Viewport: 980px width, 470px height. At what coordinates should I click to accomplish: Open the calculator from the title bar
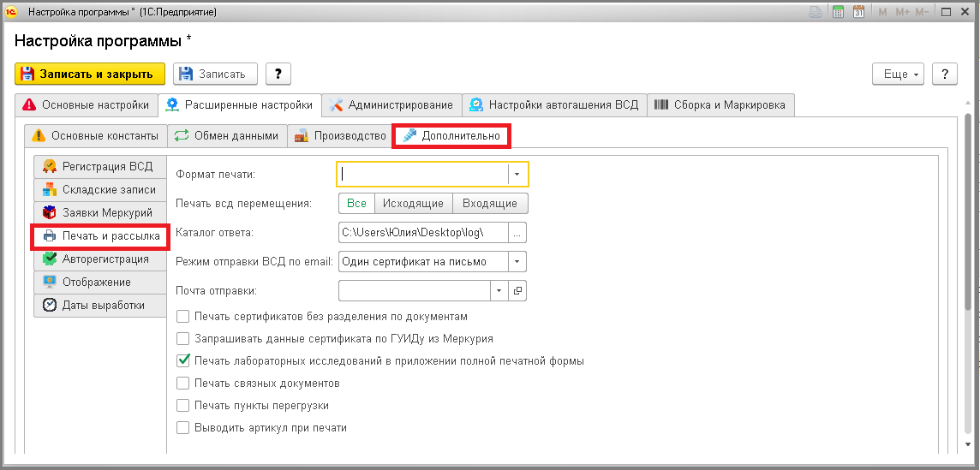[838, 12]
